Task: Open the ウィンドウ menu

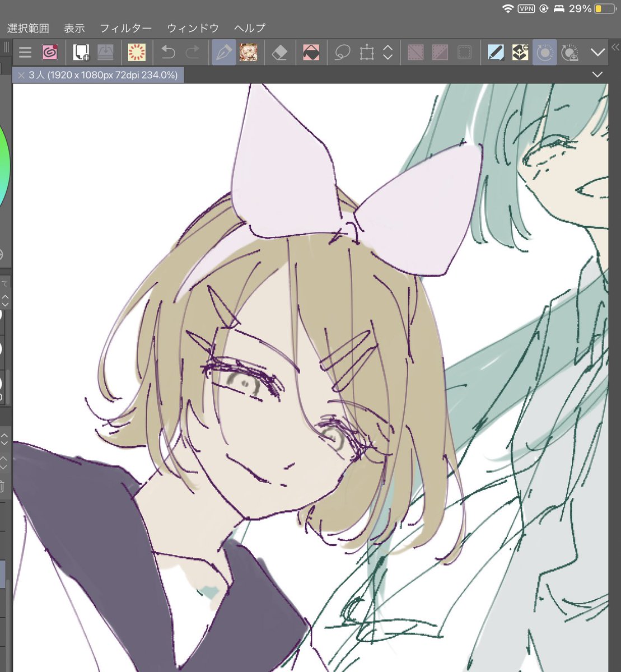Action: [x=193, y=28]
